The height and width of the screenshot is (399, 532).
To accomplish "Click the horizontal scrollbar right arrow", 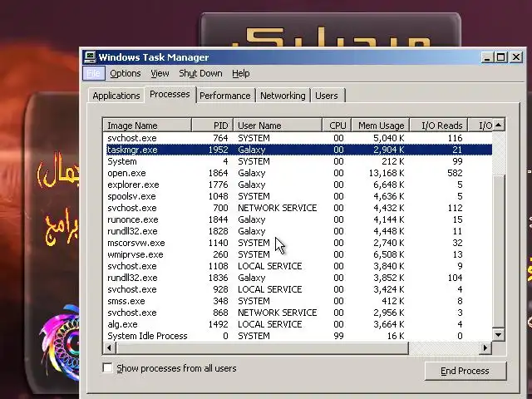I will [485, 348].
